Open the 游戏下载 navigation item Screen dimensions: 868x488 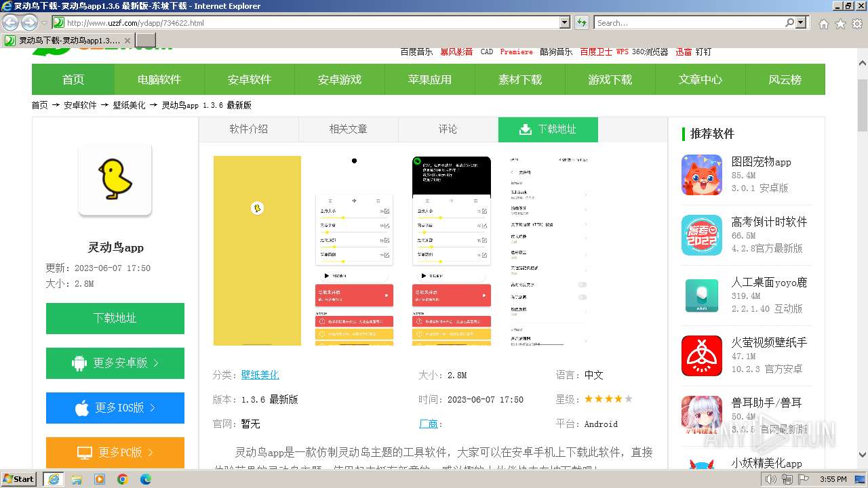610,79
